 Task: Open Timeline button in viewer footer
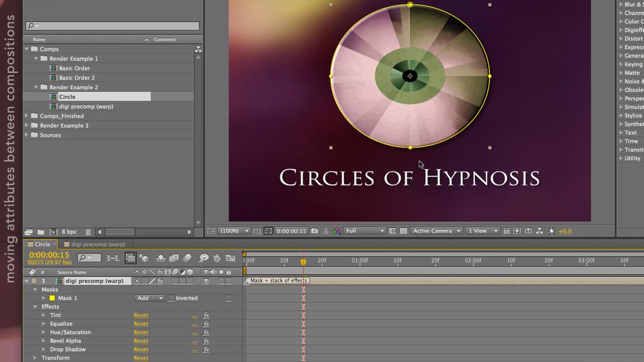[528, 231]
